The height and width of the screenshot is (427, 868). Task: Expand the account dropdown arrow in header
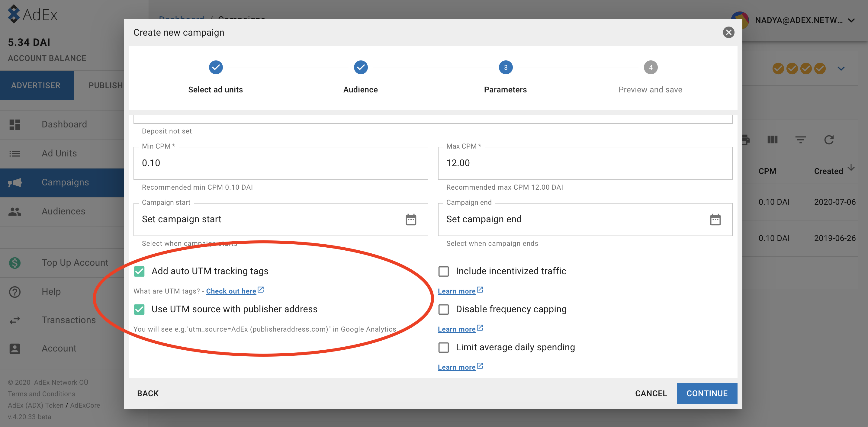pos(852,21)
